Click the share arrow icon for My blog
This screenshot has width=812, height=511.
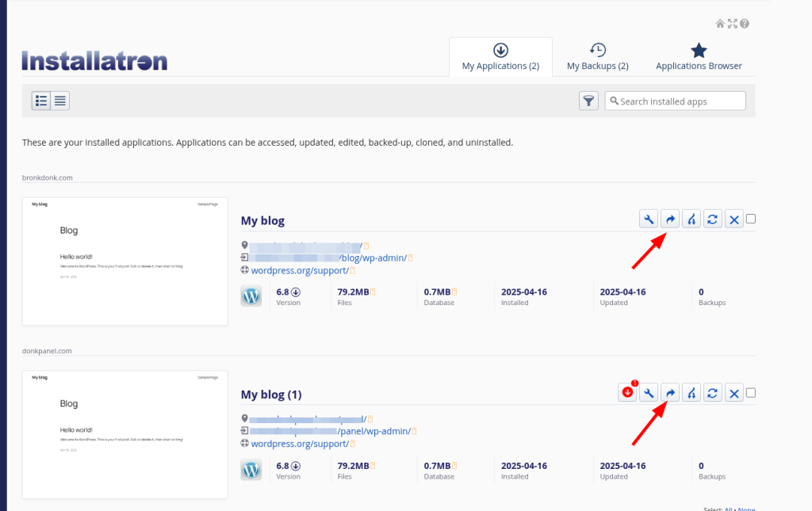[x=670, y=219]
